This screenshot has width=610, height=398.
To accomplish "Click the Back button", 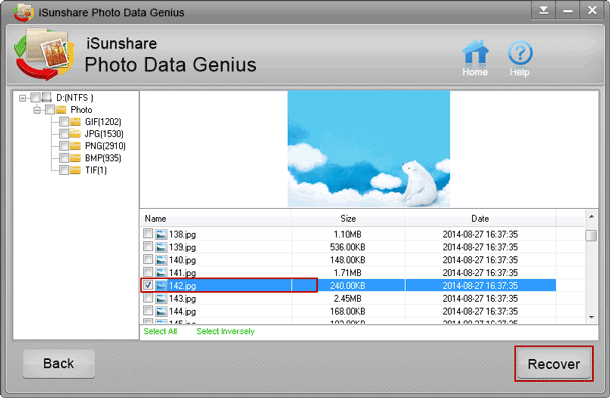I will (59, 363).
